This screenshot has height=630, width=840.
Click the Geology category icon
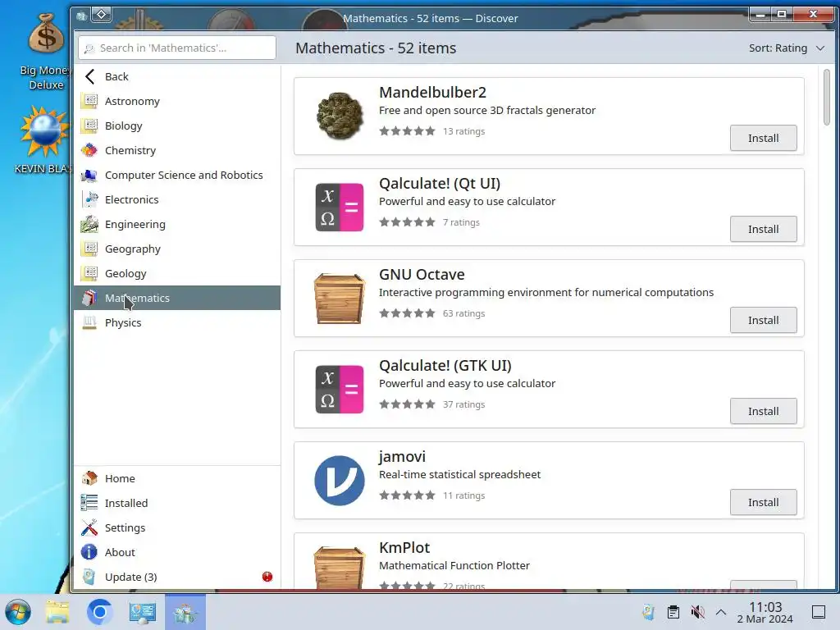[x=89, y=273]
